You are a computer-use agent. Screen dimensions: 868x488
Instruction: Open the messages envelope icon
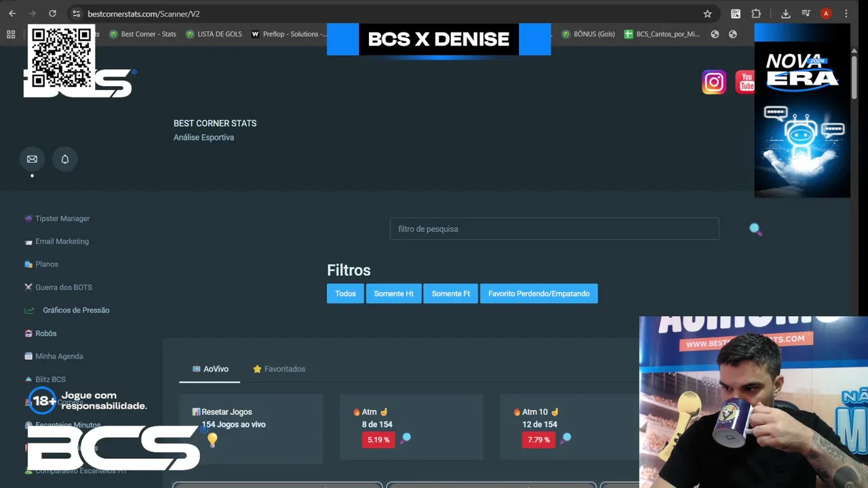(x=32, y=159)
